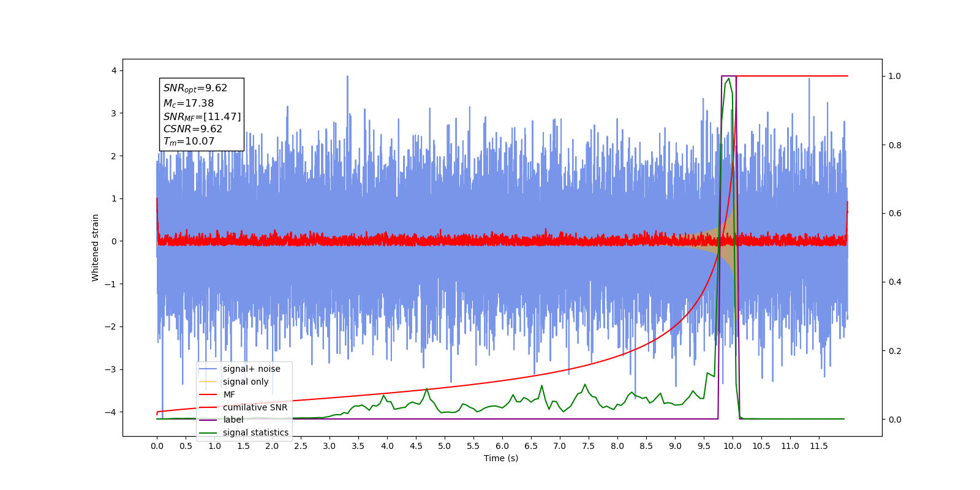Click the blue line swatch for signal+ noise

[x=208, y=369]
